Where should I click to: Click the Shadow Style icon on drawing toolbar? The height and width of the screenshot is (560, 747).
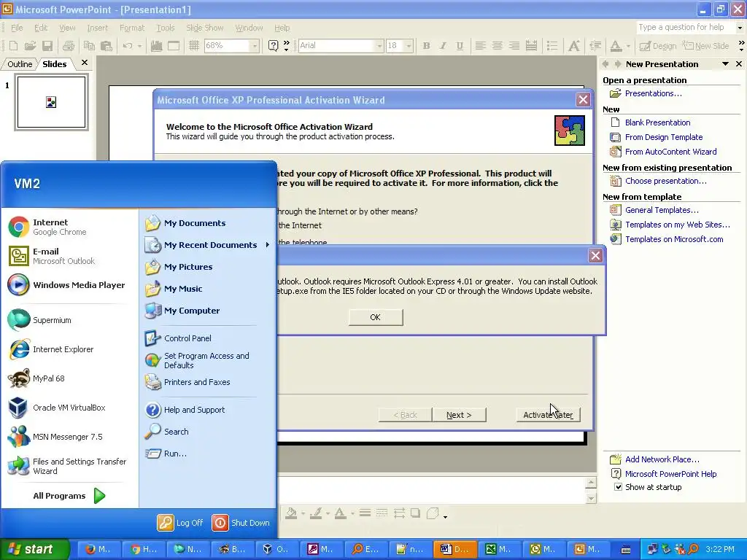point(415,513)
